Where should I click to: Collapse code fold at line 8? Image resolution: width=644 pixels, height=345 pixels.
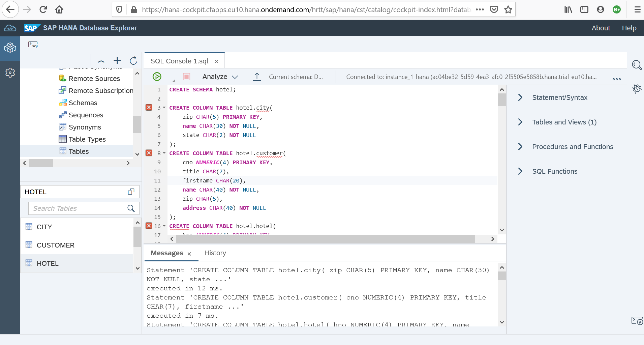coord(164,153)
